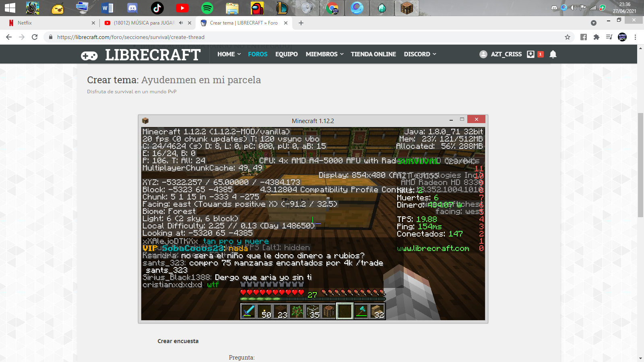Open the network signal tray icon

pos(593,8)
